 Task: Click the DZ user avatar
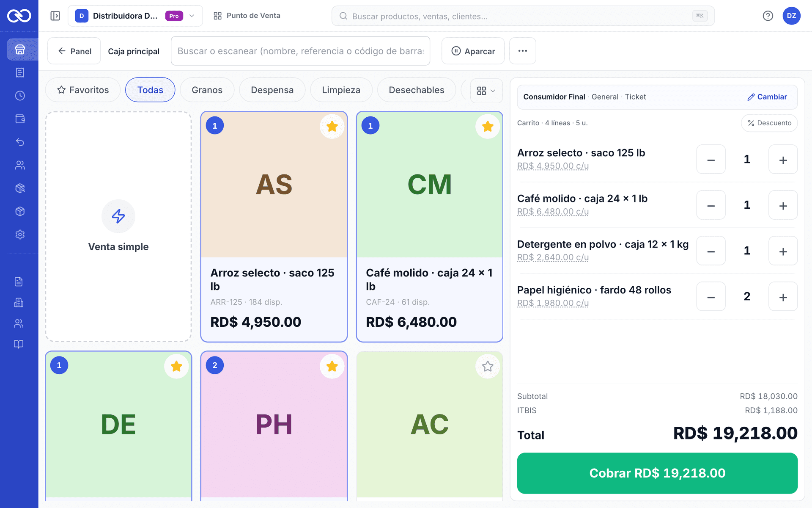pos(791,16)
